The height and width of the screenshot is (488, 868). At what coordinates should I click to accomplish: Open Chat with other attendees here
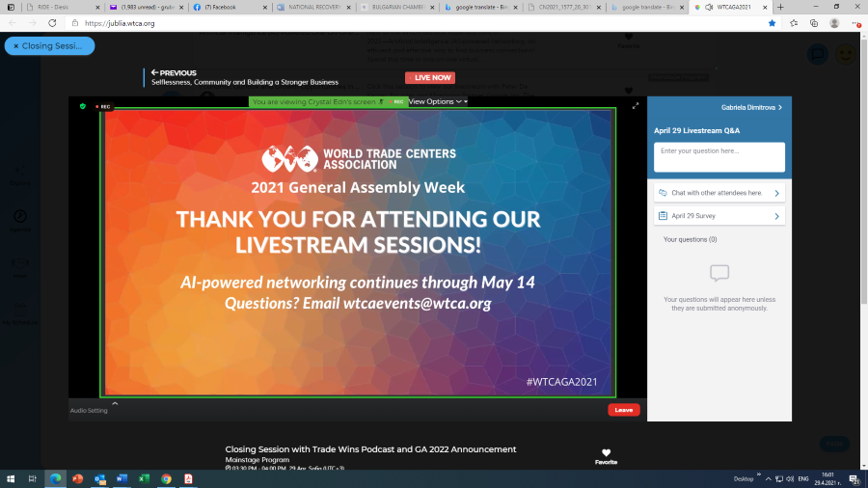coord(719,193)
